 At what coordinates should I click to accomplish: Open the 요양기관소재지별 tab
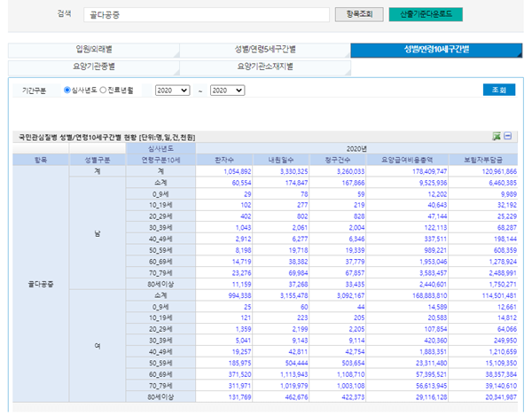(265, 67)
